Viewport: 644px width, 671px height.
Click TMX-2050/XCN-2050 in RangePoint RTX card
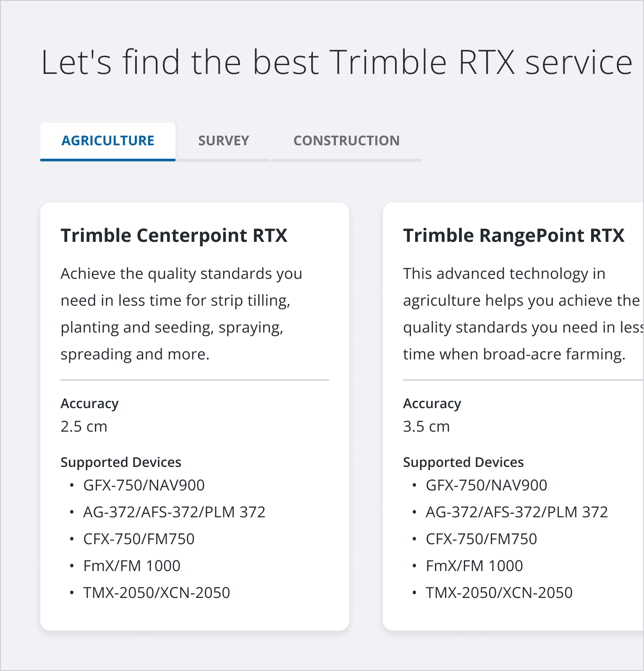pos(499,593)
